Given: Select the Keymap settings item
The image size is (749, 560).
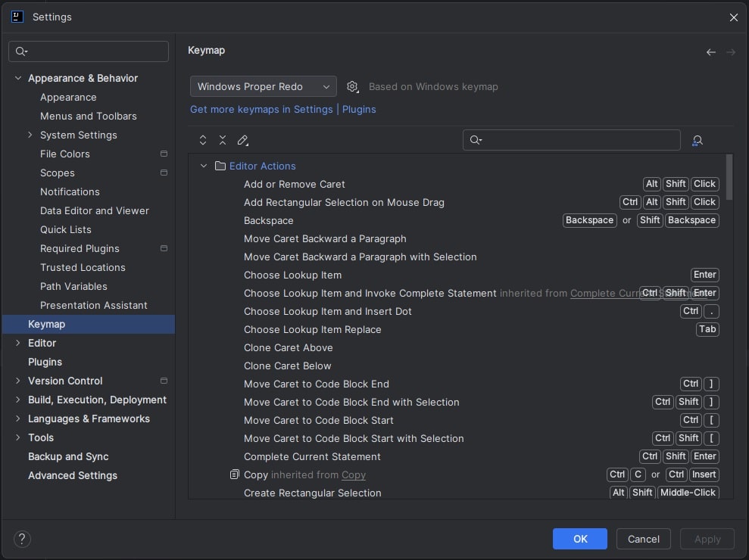Looking at the screenshot, I should click(89, 324).
